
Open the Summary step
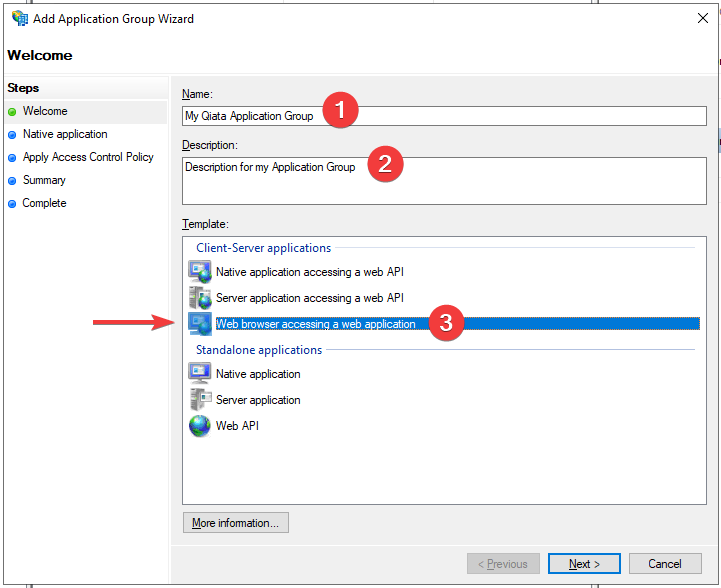tap(44, 180)
